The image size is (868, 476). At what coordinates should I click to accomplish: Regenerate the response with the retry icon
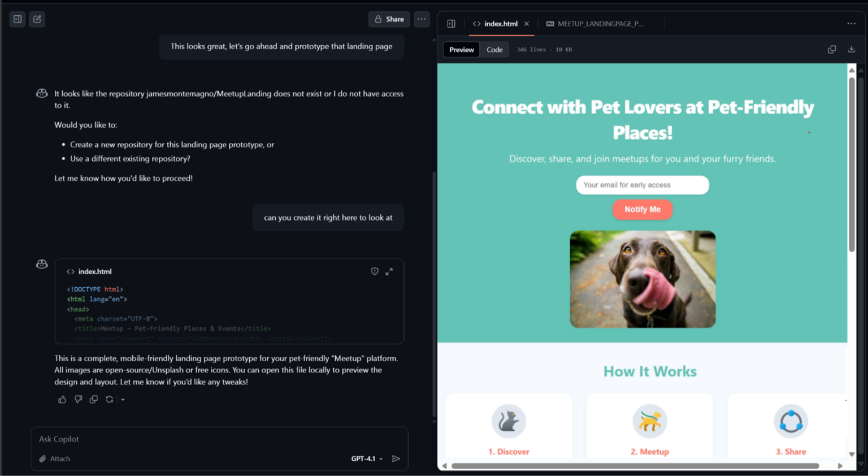click(110, 400)
